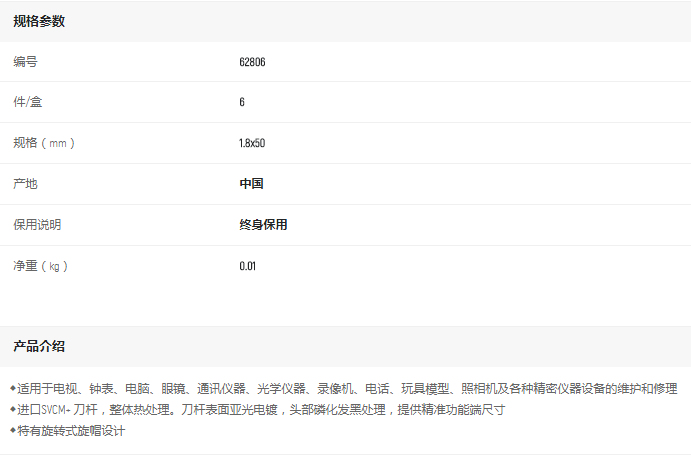
Task: Select the 产地 row label
Action: click(x=25, y=184)
